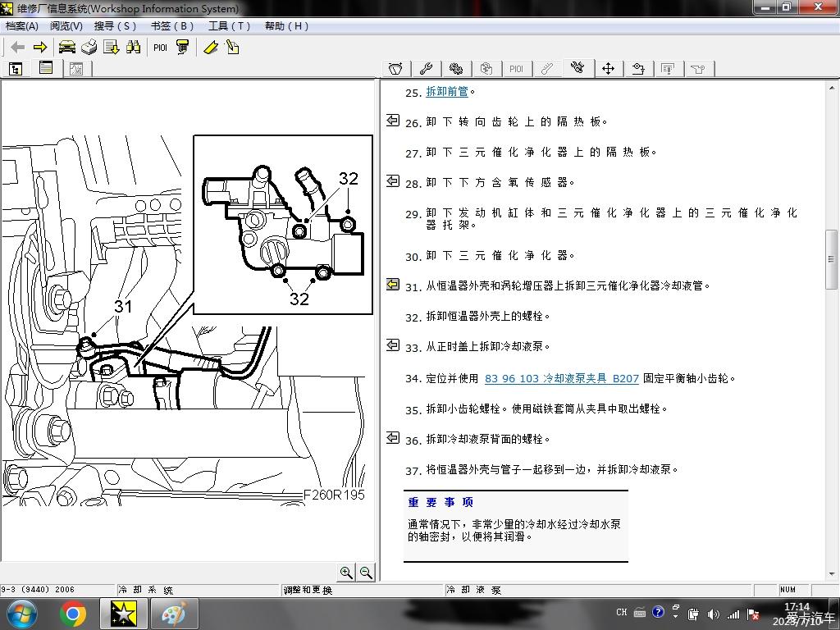Click the F260R195 engine illustration
The width and height of the screenshot is (840, 630).
tap(188, 321)
